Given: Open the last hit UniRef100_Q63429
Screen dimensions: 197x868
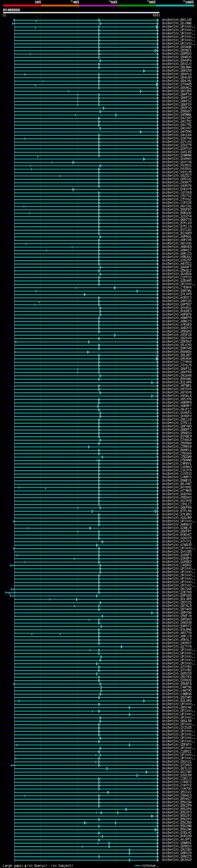Looking at the screenshot, I should click(177, 860).
